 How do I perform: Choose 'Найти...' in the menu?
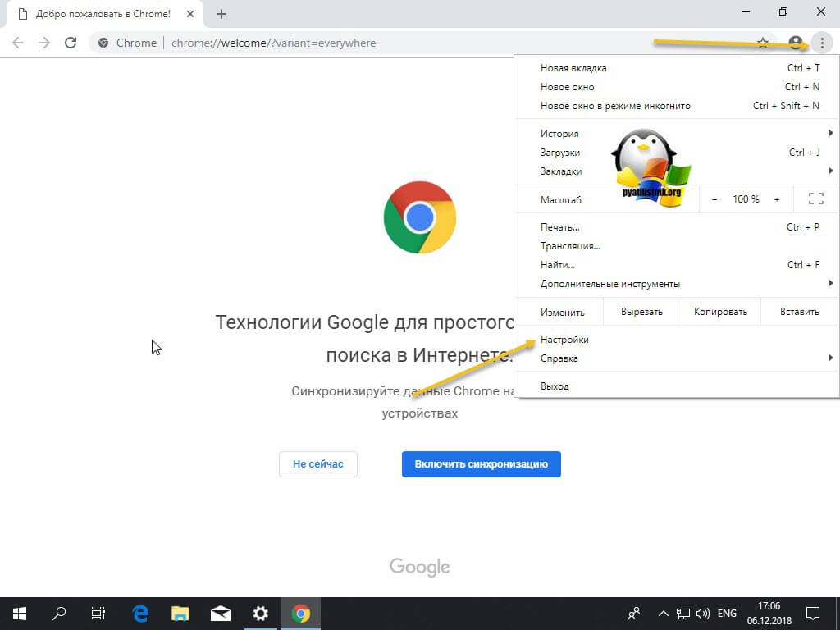click(676, 265)
